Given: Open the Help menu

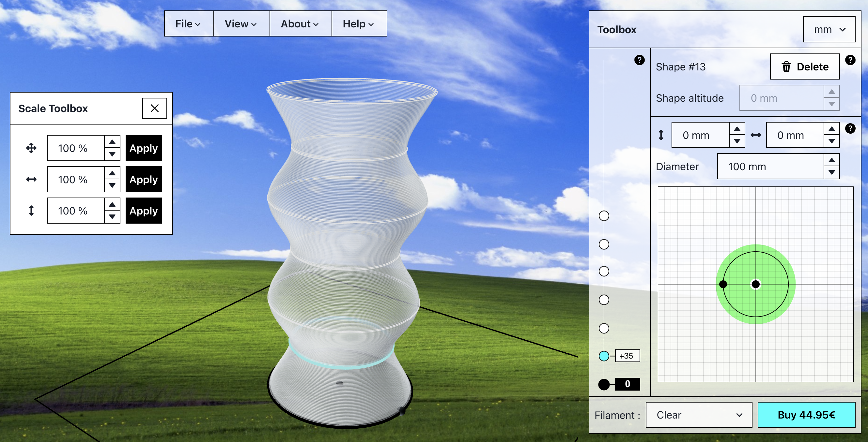Looking at the screenshot, I should (359, 24).
